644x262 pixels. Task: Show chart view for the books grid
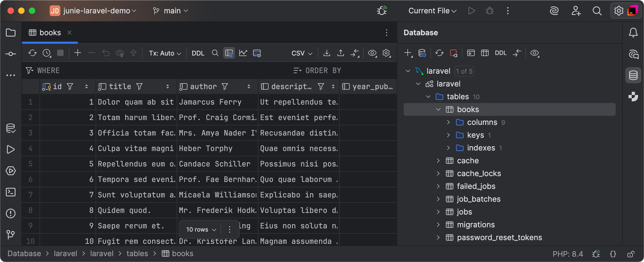[x=243, y=53]
